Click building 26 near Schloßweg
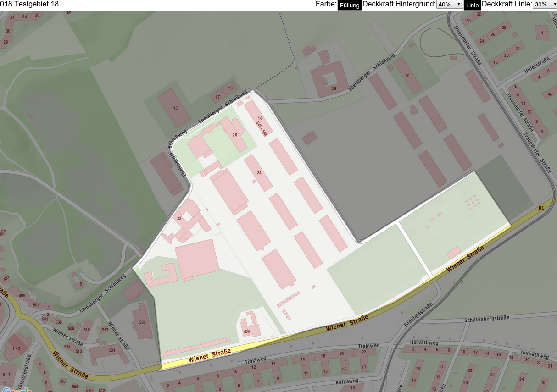The image size is (557, 392). coord(235,135)
